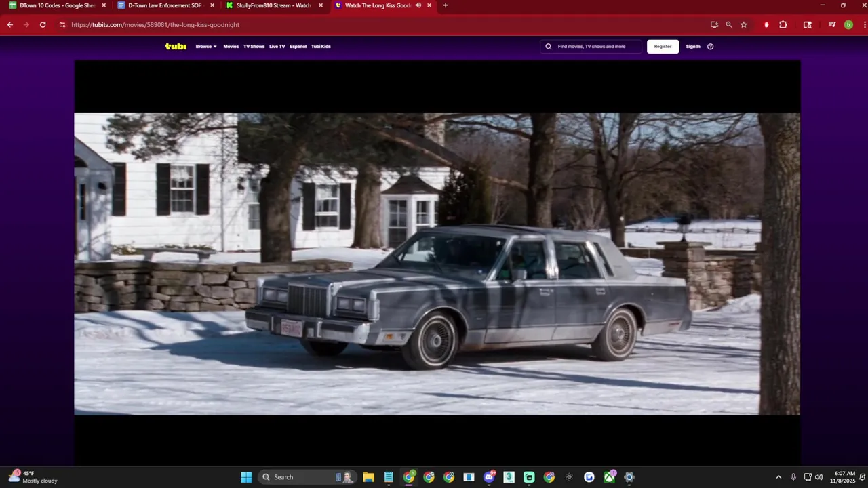Focus the Find movies, TV shows search field
Viewport: 868px width, 488px height.
coord(591,47)
